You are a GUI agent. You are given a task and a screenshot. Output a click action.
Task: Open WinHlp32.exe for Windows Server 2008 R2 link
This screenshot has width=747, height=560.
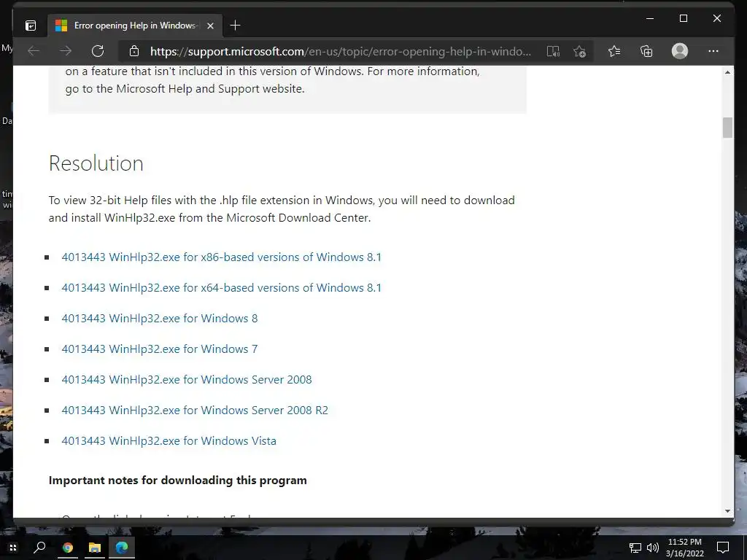point(195,410)
